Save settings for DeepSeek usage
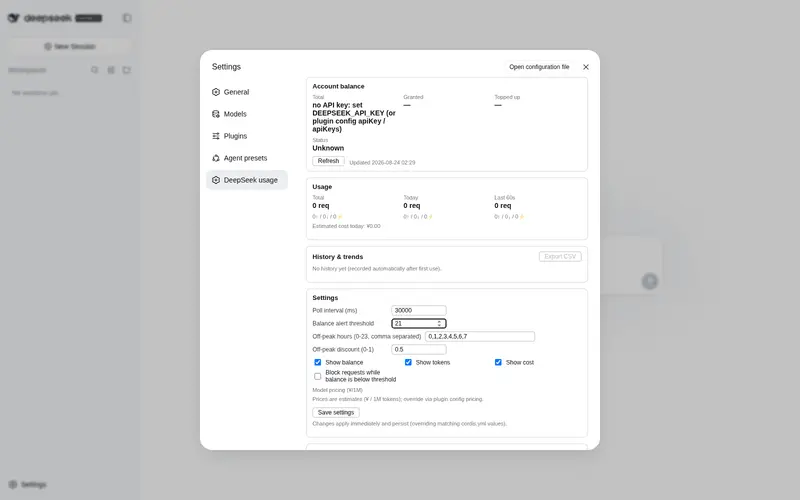 (336, 412)
